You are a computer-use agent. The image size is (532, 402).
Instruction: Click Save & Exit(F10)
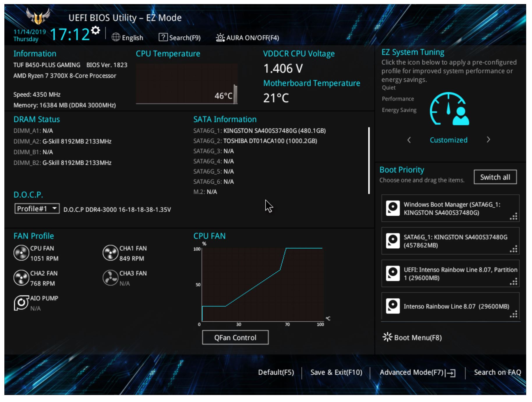[x=336, y=372]
